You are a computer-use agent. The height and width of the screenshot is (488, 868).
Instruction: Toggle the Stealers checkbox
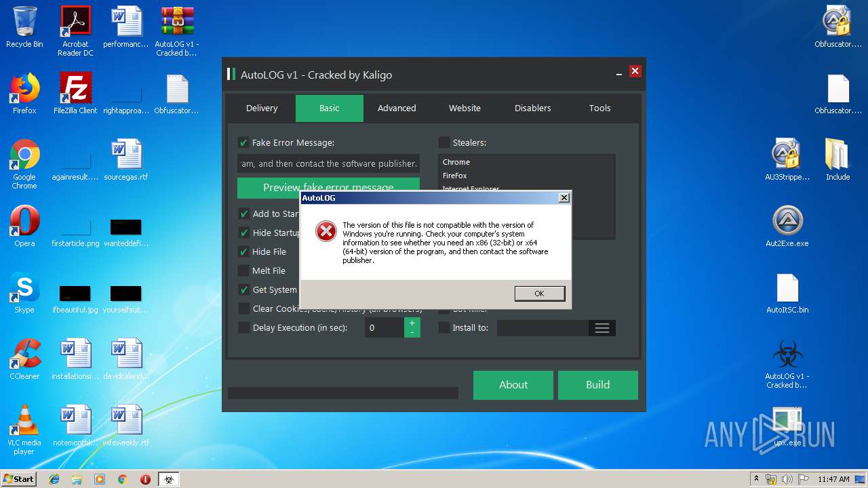coord(443,142)
